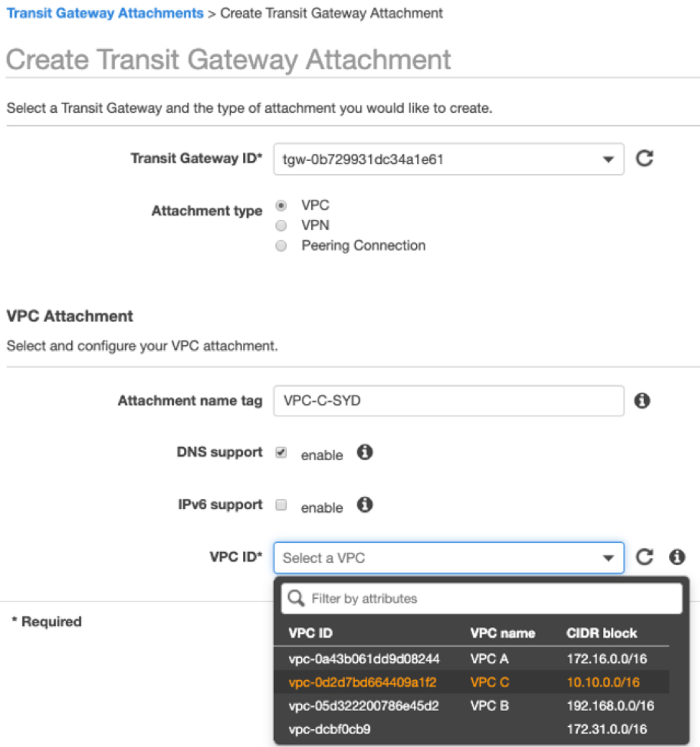
Task: Click the filter search magnifier icon
Action: (296, 598)
